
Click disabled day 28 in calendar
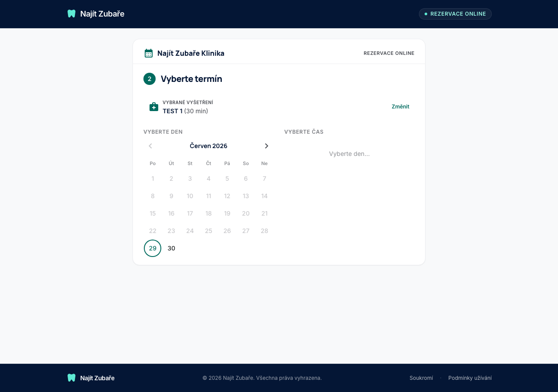[265, 231]
